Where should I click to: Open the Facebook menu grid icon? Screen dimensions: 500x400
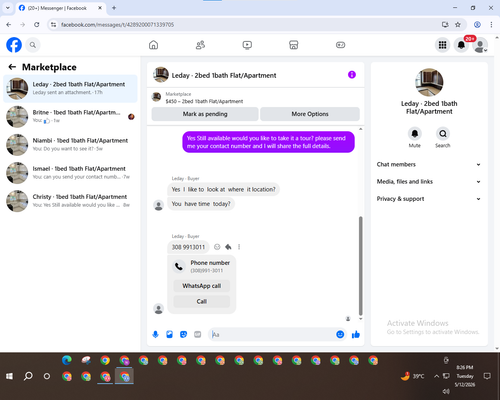[442, 45]
